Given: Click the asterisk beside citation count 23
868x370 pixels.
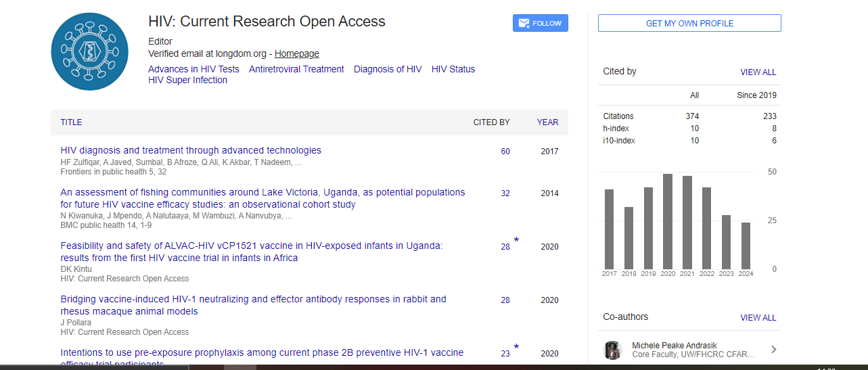Looking at the screenshot, I should [516, 348].
